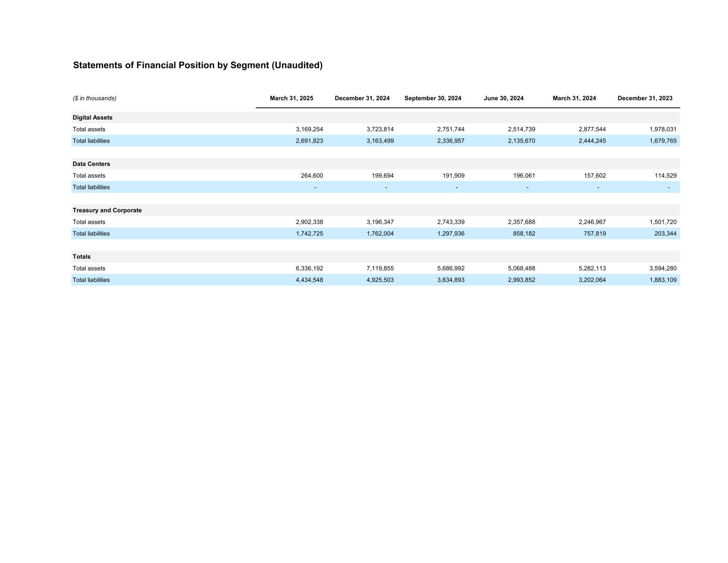Select the December 31, 2024 column header

(362, 98)
